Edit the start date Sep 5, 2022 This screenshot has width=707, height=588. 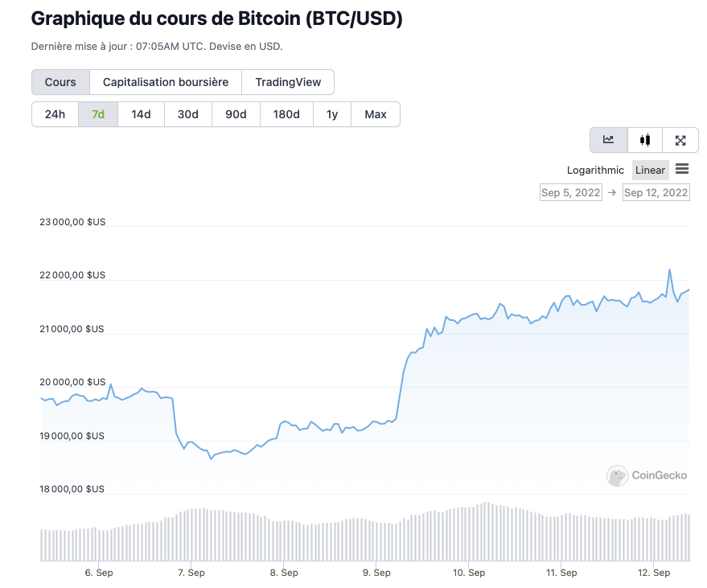[571, 192]
